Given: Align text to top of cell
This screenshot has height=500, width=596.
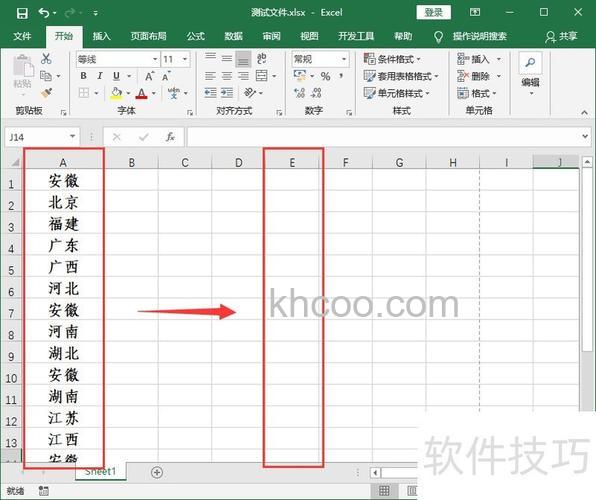Looking at the screenshot, I should coord(210,58).
